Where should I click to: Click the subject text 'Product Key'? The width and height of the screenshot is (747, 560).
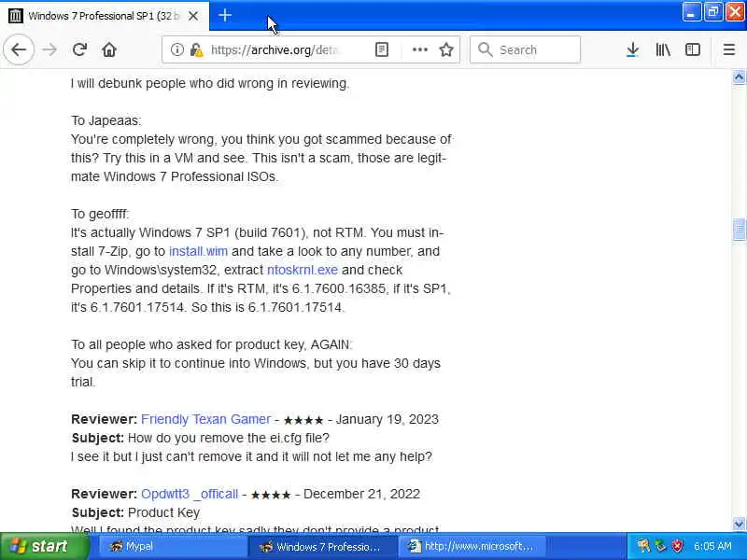[163, 512]
